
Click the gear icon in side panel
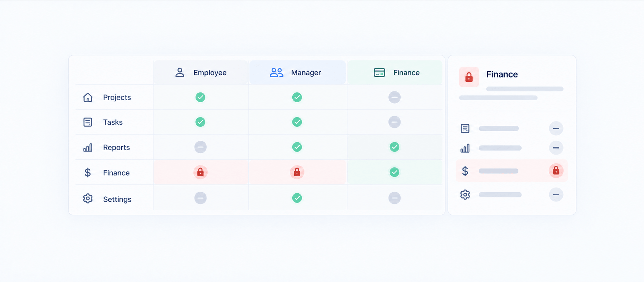pos(465,195)
